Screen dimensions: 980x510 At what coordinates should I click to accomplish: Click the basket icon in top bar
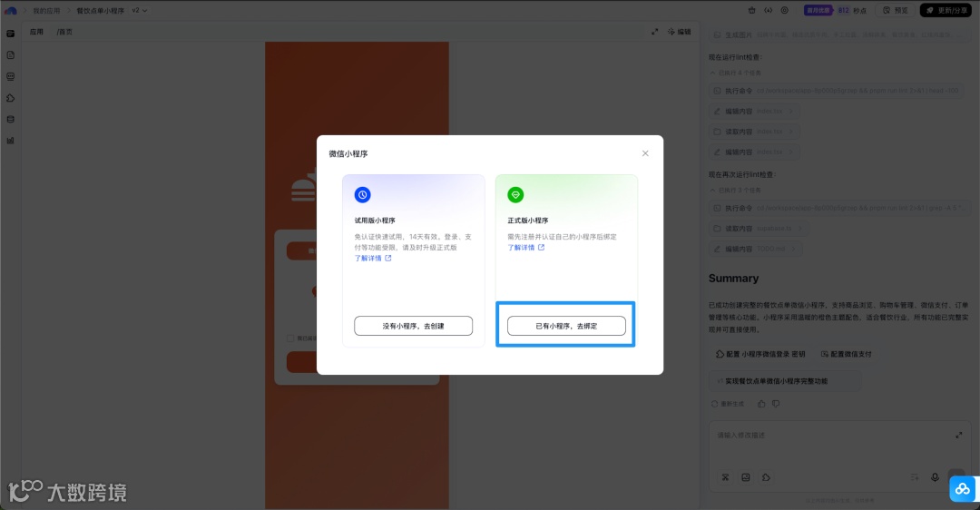point(752,10)
